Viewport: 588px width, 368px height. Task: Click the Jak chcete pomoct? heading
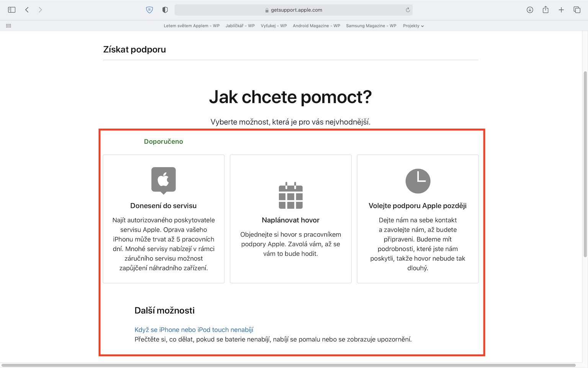tap(291, 97)
